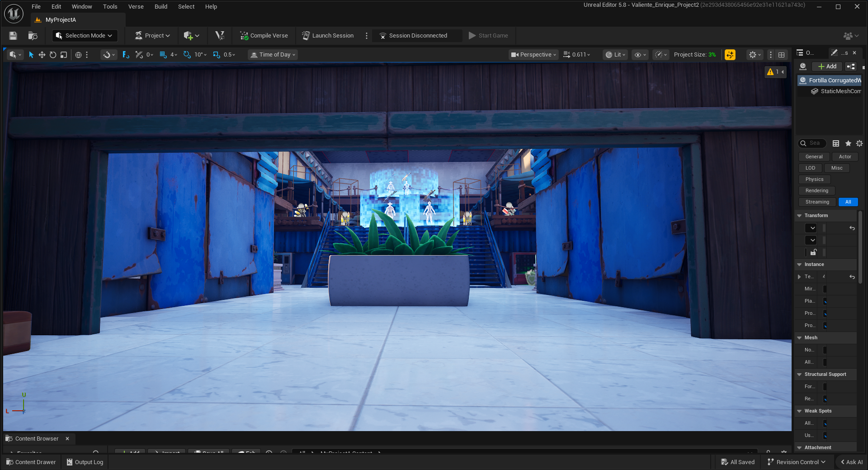Click Launch Session button
Image resolution: width=868 pixels, height=470 pixels.
328,36
